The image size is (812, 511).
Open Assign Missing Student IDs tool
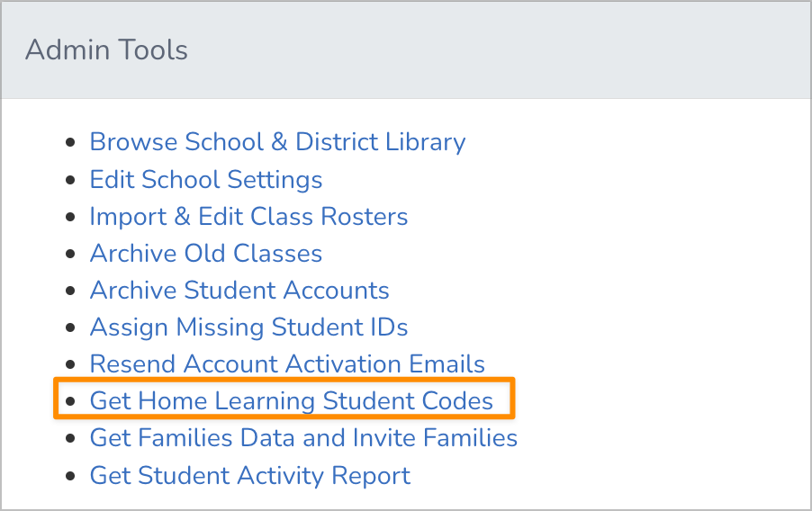248,327
